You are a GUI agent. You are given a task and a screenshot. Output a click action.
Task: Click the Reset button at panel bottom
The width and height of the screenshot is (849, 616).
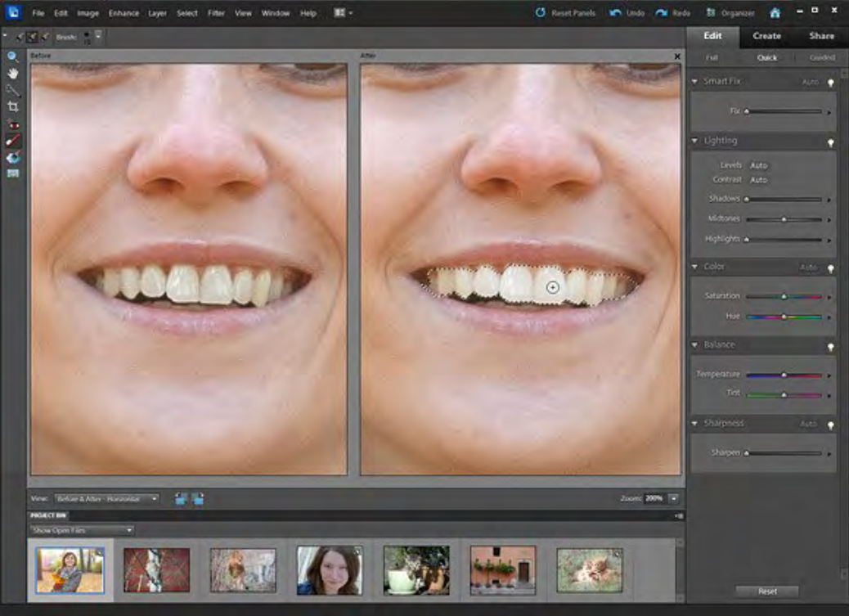(x=766, y=591)
